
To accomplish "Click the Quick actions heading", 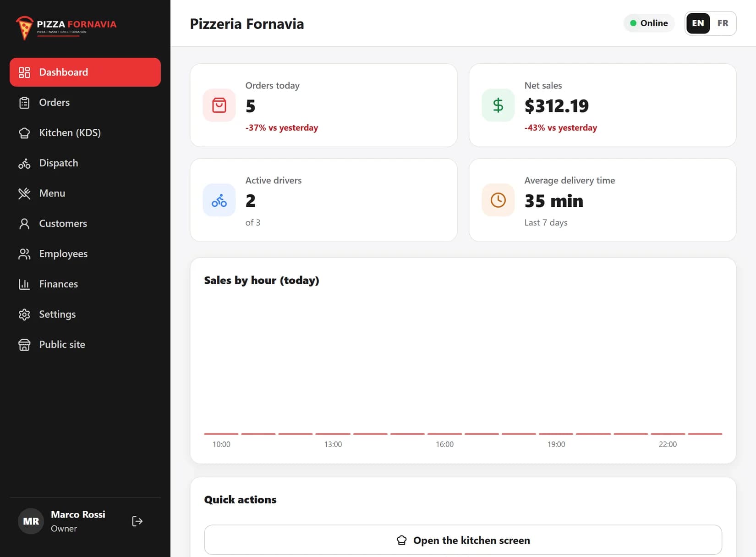I will [x=240, y=500].
